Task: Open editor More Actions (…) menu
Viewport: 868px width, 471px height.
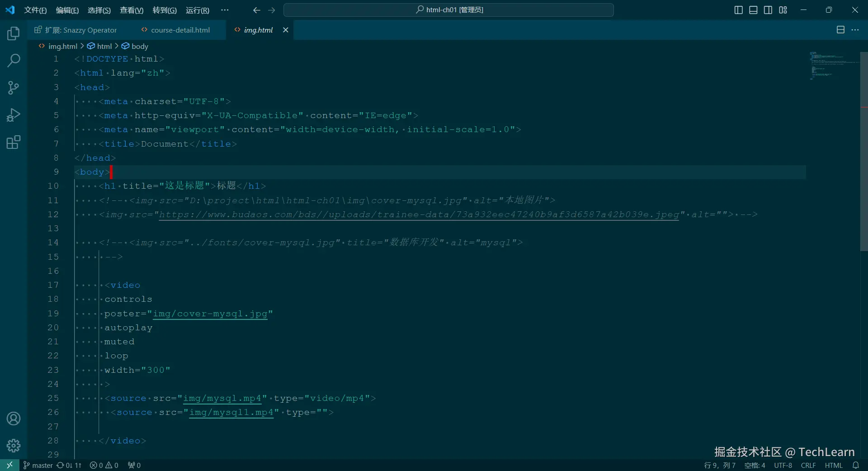Action: pyautogui.click(x=855, y=30)
